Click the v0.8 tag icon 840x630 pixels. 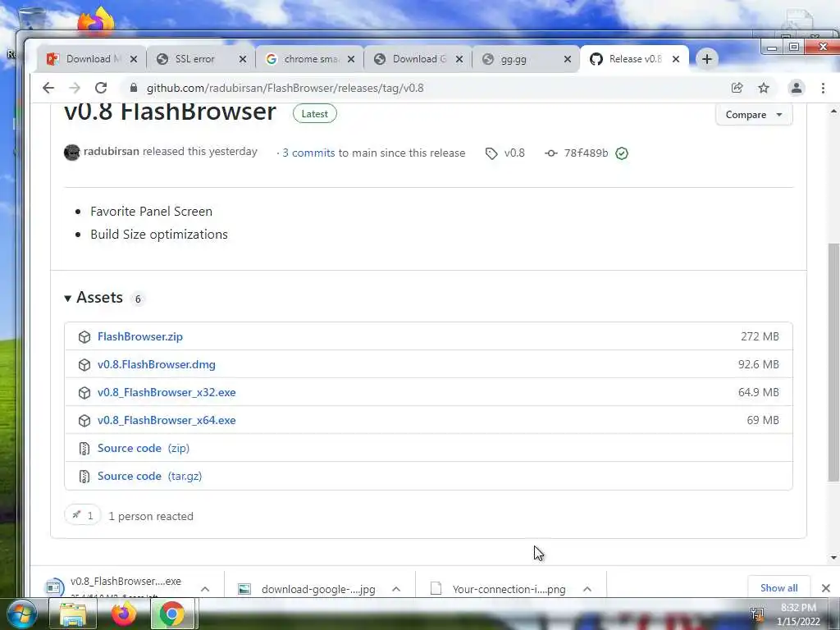491,153
